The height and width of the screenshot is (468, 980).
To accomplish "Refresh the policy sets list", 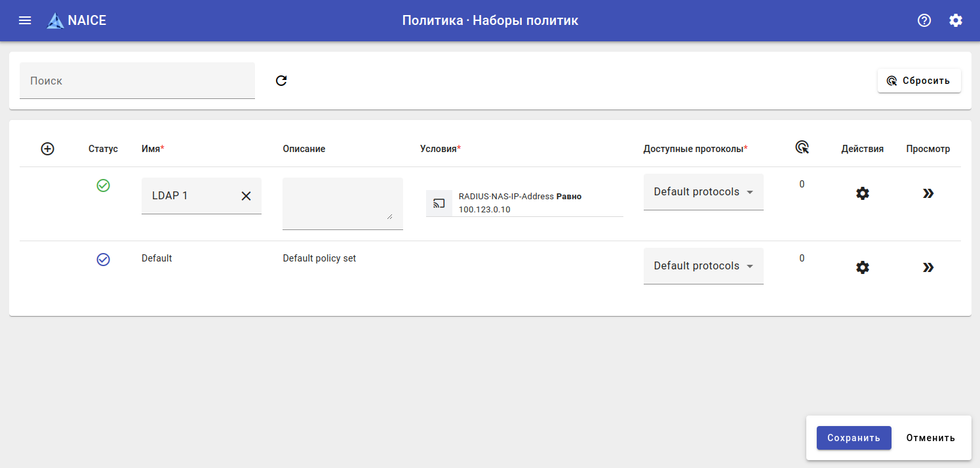I will tap(281, 81).
